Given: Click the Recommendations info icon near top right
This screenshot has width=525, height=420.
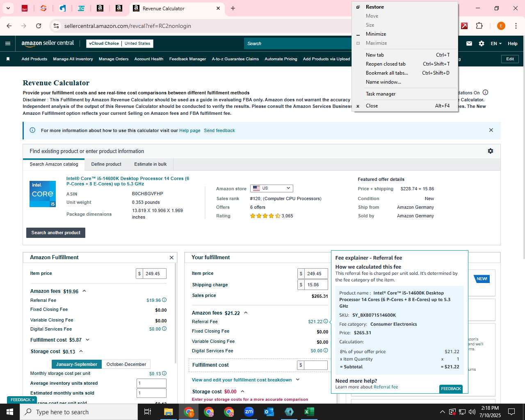Looking at the screenshot, I should click(x=485, y=92).
